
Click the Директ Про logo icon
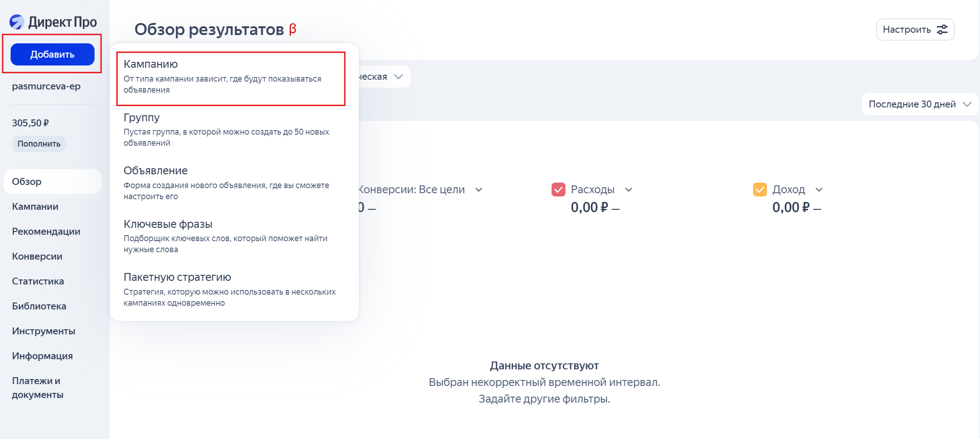(17, 22)
